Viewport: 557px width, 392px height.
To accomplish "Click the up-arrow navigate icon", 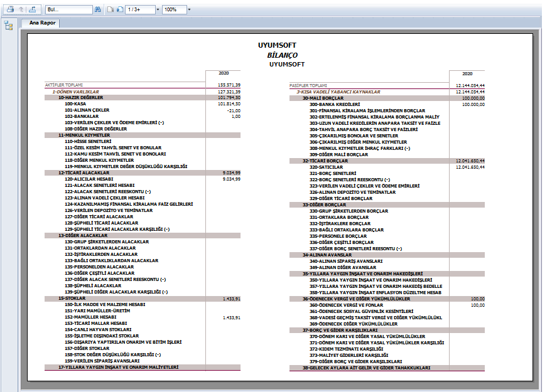I will [x=21, y=10].
